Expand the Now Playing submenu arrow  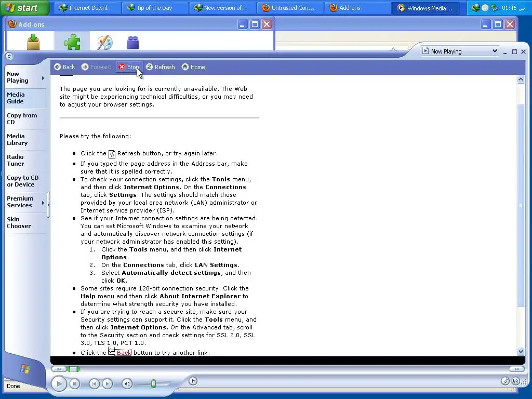43,78
